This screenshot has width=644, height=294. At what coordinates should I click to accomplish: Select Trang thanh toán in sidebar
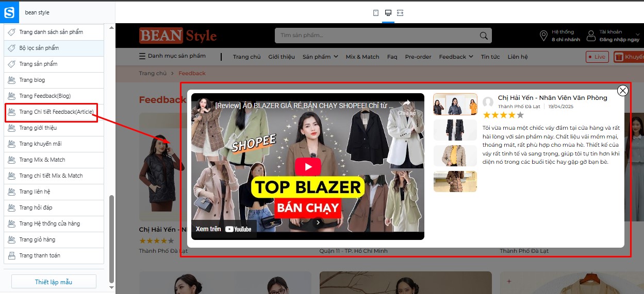click(x=54, y=255)
